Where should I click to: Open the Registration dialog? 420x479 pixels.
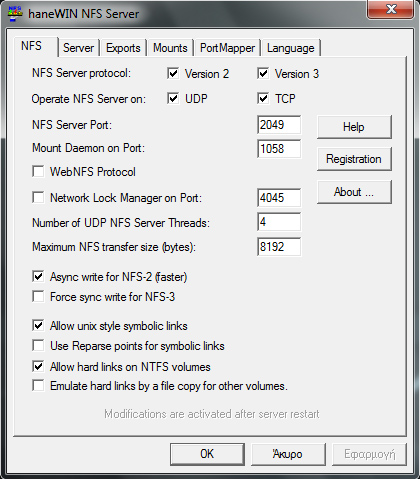coord(354,159)
